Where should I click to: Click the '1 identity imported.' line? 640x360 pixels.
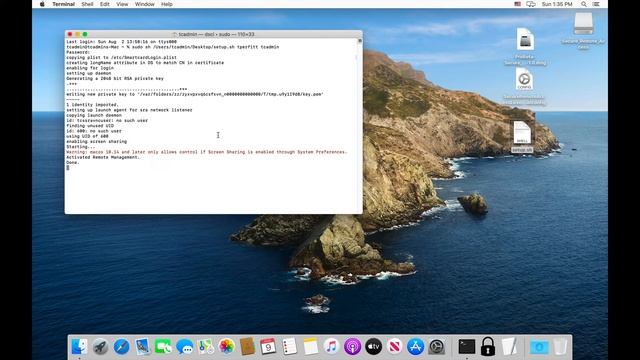coord(92,104)
